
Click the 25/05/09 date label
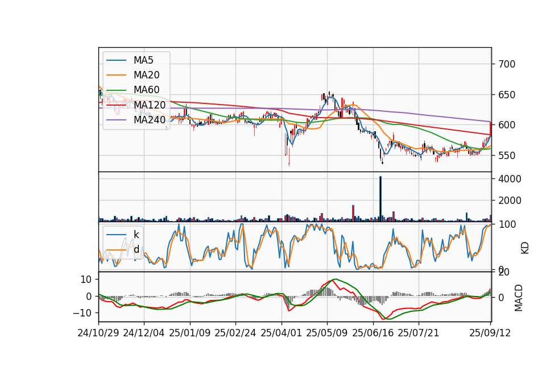coord(327,333)
